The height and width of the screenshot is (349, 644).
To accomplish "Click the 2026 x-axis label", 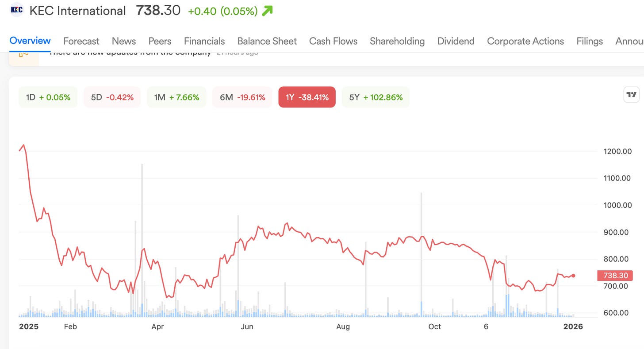I will tap(573, 327).
